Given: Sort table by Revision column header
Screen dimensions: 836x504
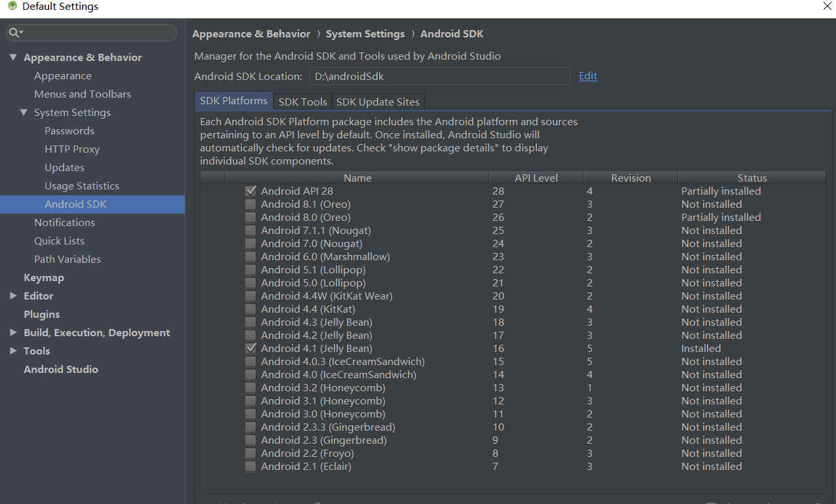Looking at the screenshot, I should (631, 178).
